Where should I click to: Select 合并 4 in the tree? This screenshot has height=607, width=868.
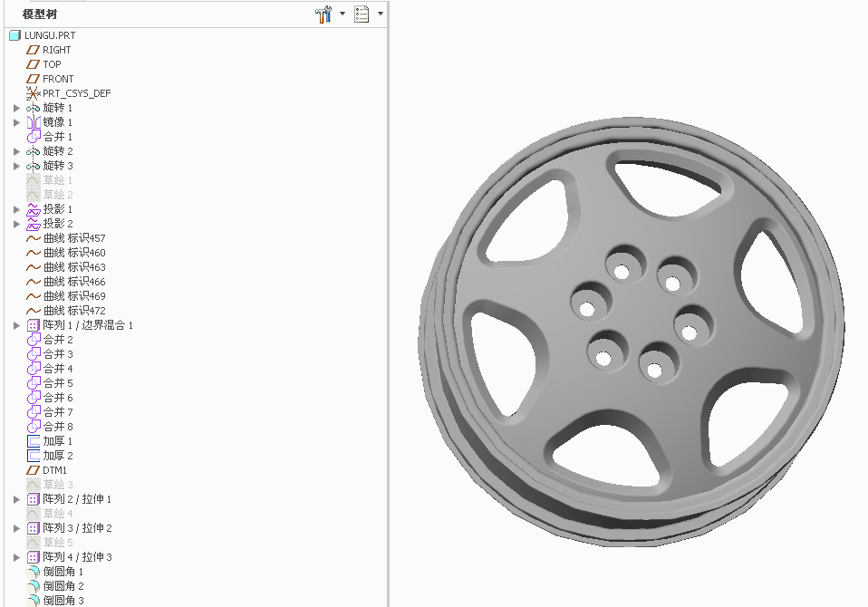(x=58, y=369)
